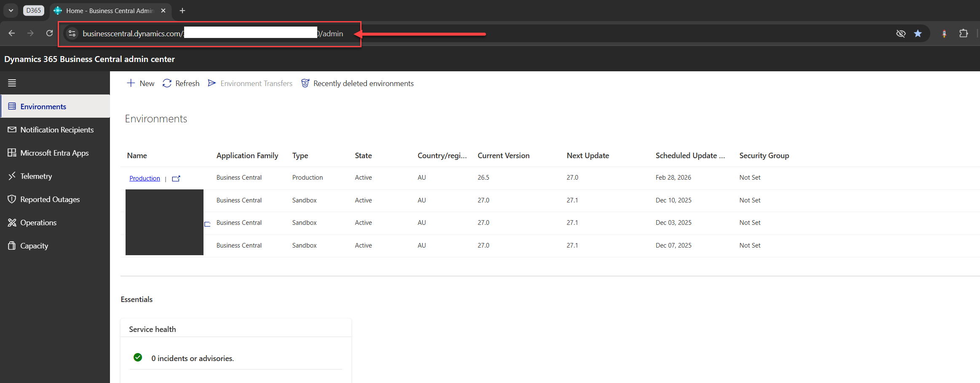Click the Dec 07, 2025 scheduled update

673,245
